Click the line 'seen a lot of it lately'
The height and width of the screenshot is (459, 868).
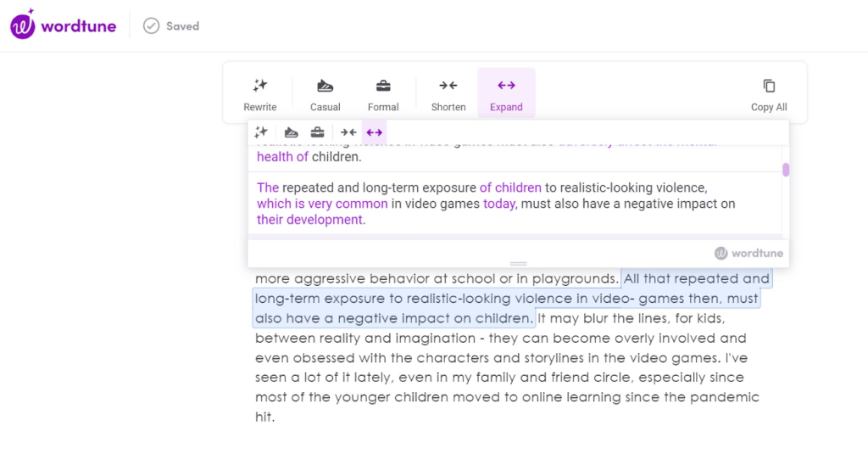325,378
